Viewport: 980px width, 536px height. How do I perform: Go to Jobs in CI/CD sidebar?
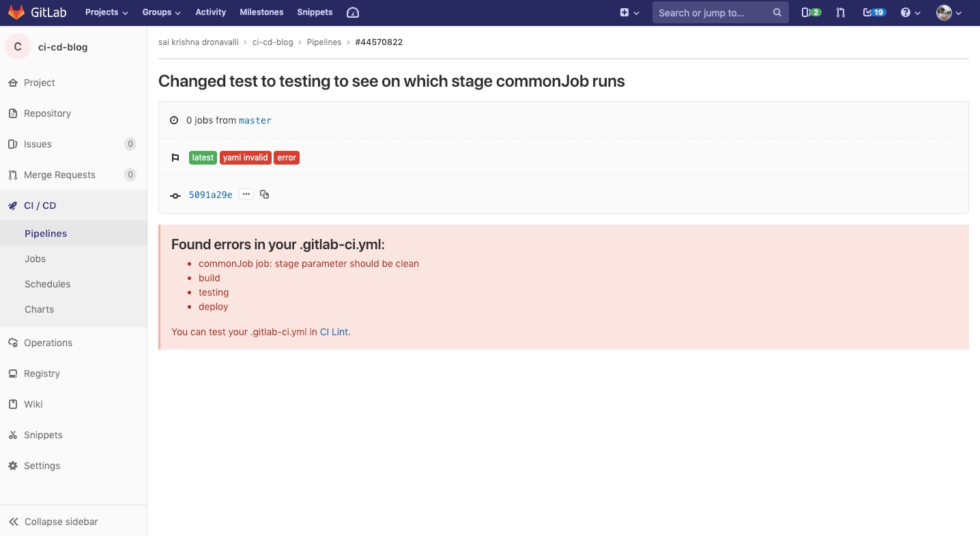35,259
